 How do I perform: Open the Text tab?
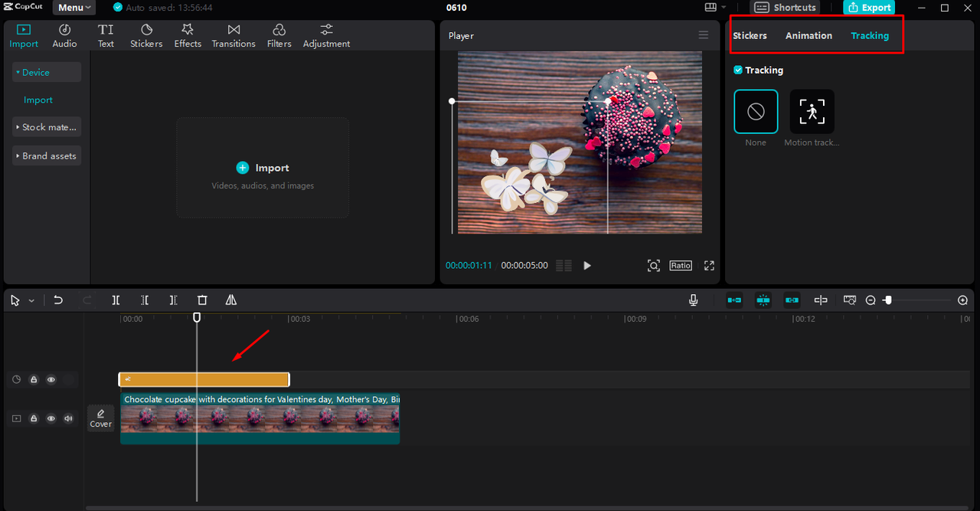[106, 36]
